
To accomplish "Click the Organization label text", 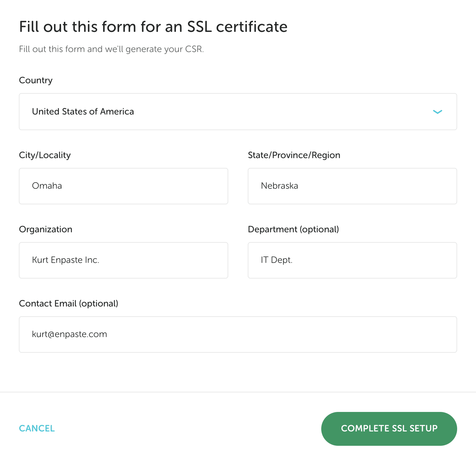I will (46, 229).
